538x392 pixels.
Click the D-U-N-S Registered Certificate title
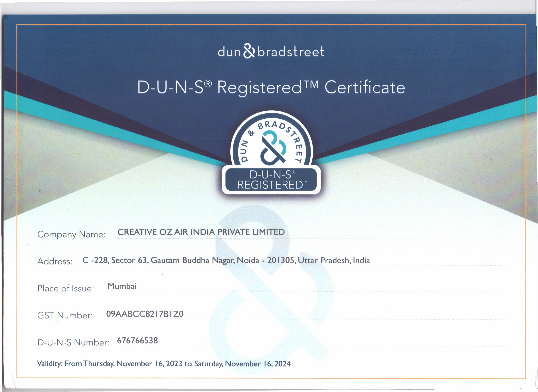[x=271, y=88]
